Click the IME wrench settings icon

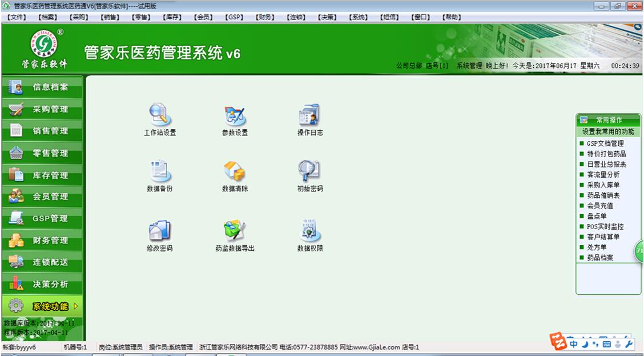(x=629, y=343)
